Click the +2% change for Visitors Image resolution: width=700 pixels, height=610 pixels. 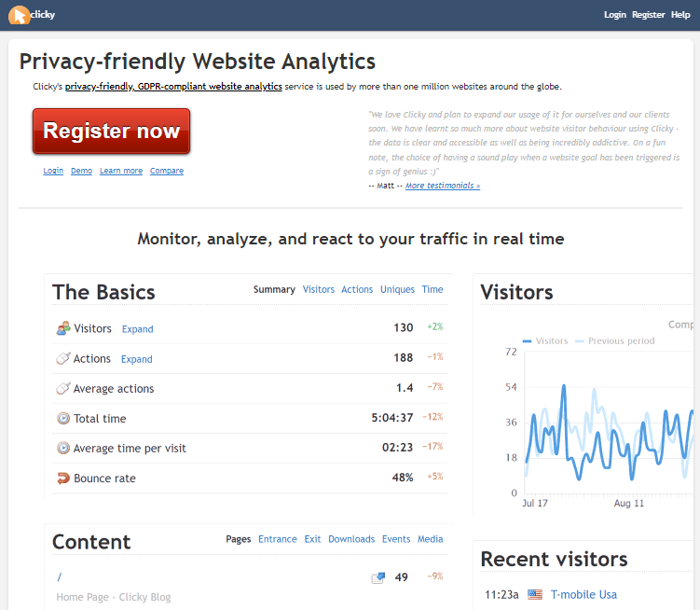pos(435,326)
